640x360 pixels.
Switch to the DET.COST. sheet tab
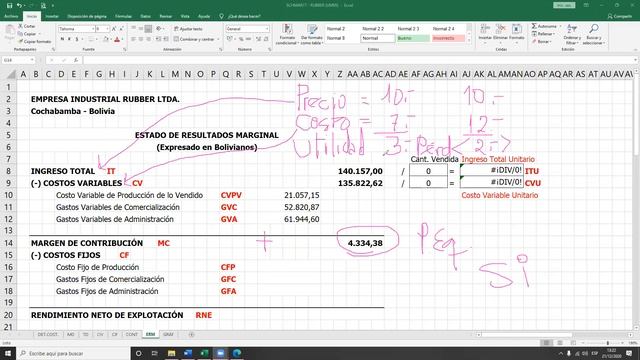click(x=48, y=335)
